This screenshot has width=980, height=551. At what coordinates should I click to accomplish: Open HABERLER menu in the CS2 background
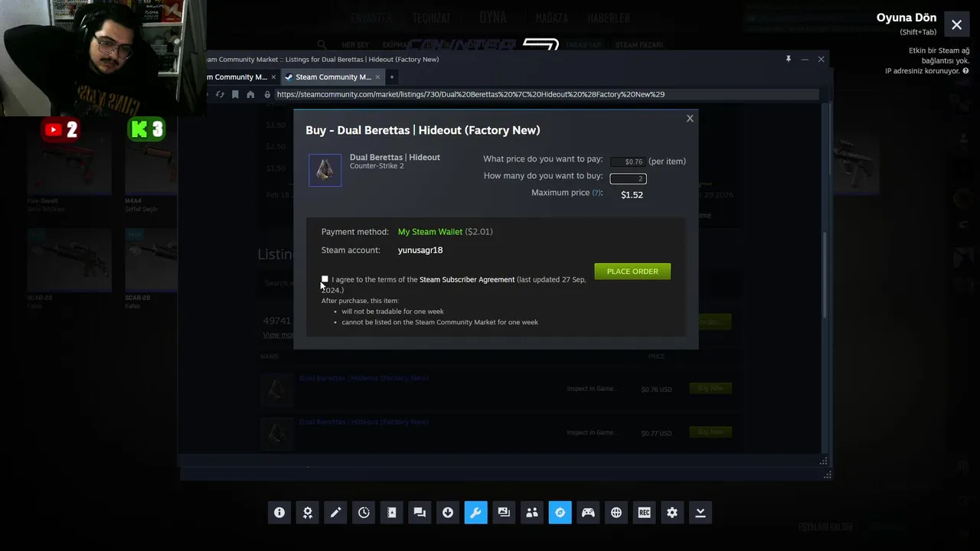click(x=609, y=18)
